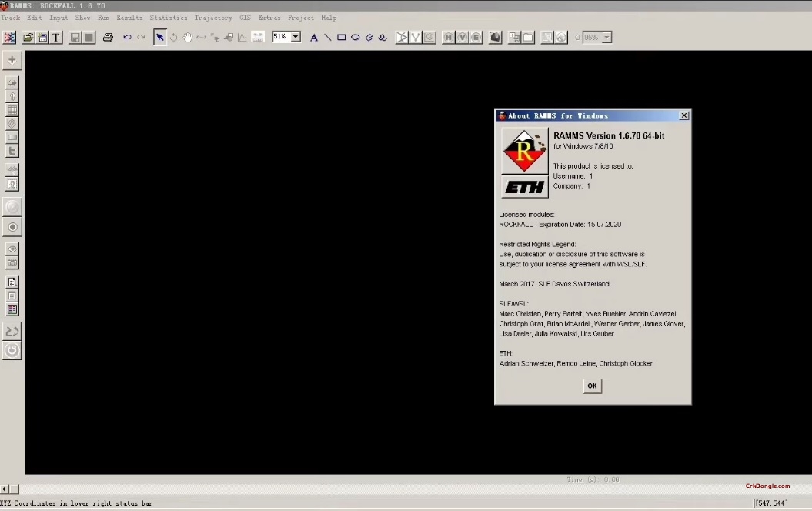The image size is (812, 511).
Task: Toggle the vertical view with the V icon
Action: click(x=462, y=36)
